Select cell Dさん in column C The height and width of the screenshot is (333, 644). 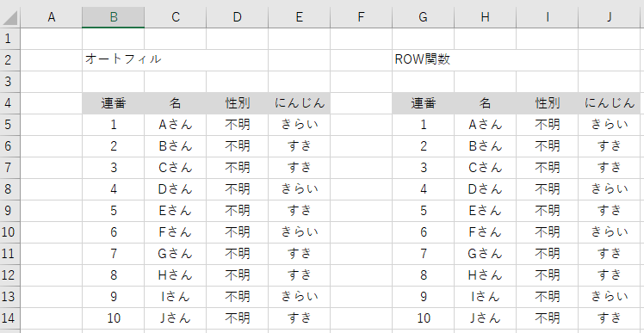coord(176,189)
